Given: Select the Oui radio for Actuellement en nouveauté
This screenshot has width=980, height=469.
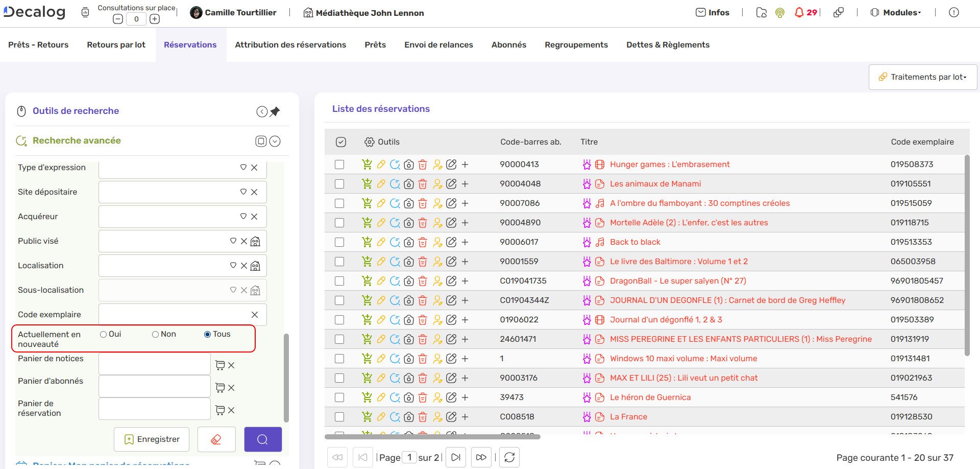Looking at the screenshot, I should 104,335.
